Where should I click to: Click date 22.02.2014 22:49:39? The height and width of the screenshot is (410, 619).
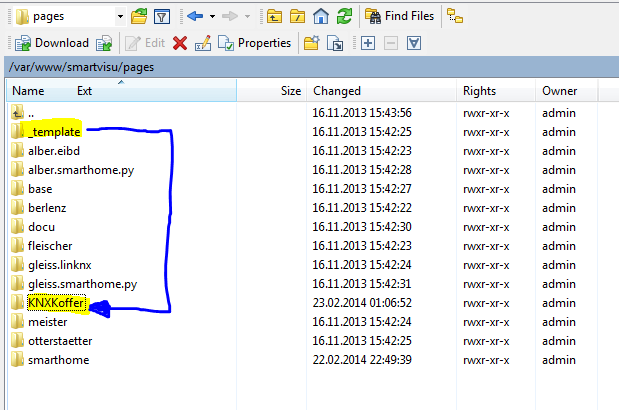tap(362, 360)
